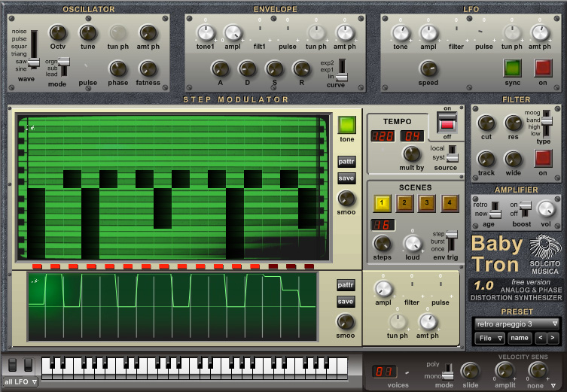Flip the amplifier boost on/off switch
The height and width of the screenshot is (392, 567).
[x=525, y=209]
